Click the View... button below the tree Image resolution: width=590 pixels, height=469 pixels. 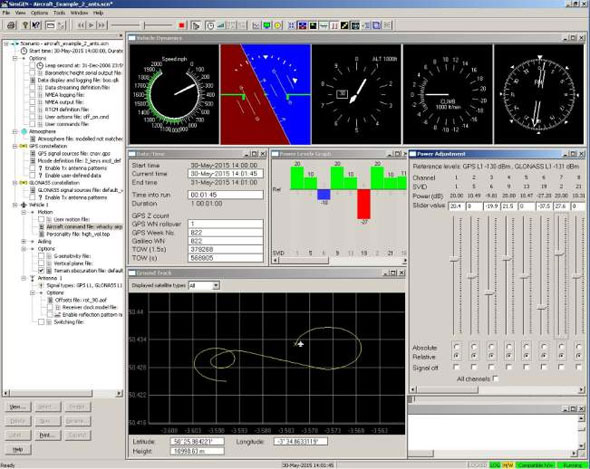click(18, 407)
